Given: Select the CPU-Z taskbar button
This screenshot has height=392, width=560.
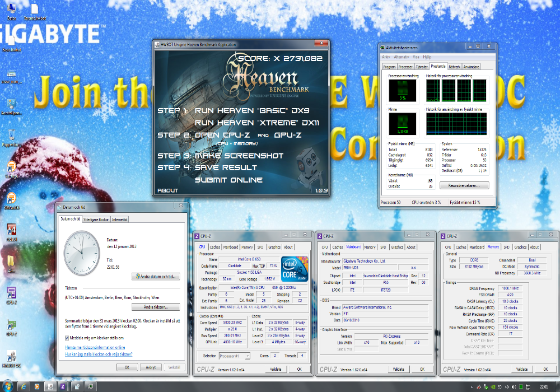Looking at the screenshot, I should click(63, 386).
